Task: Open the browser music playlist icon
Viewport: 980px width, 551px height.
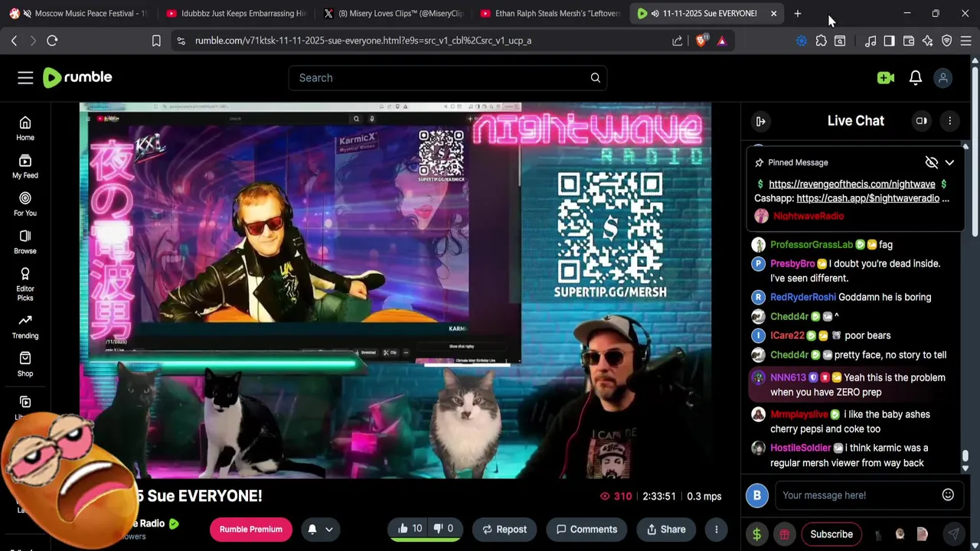Action: pyautogui.click(x=871, y=41)
